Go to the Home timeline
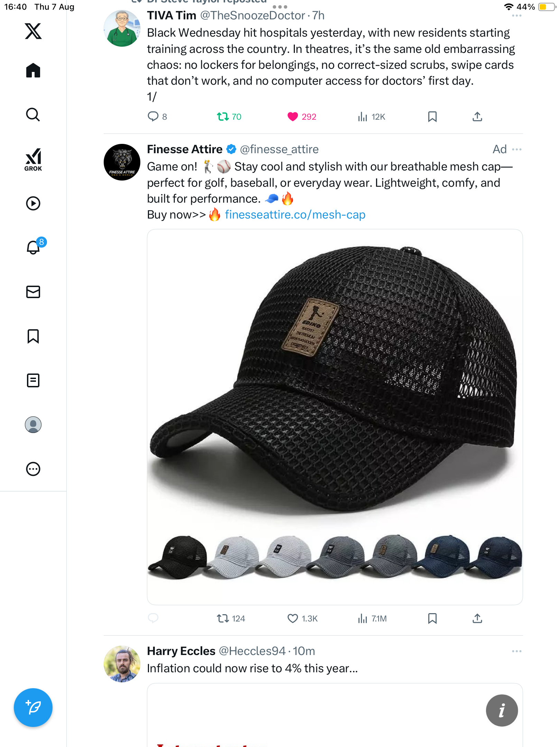Image resolution: width=560 pixels, height=747 pixels. (33, 71)
